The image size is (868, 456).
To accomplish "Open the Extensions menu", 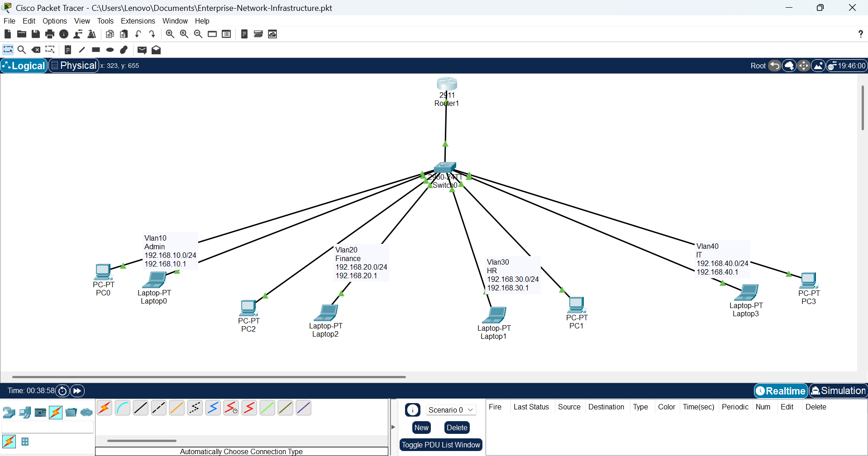I will 138,21.
